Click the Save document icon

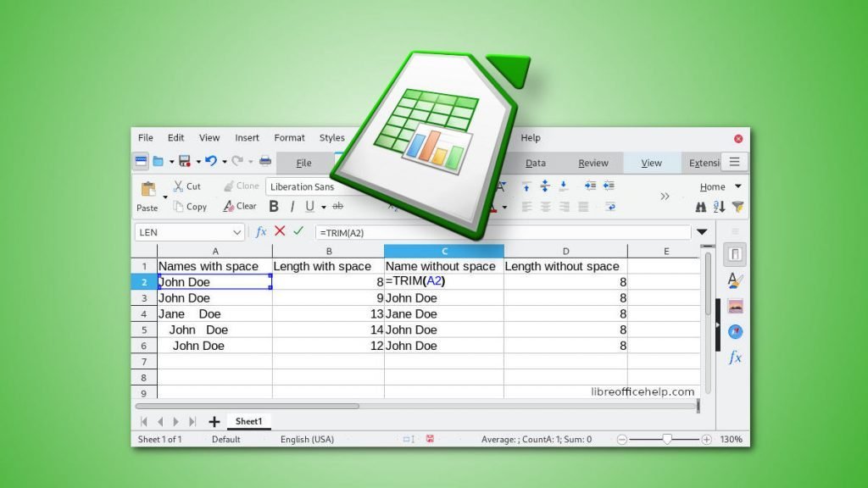184,162
